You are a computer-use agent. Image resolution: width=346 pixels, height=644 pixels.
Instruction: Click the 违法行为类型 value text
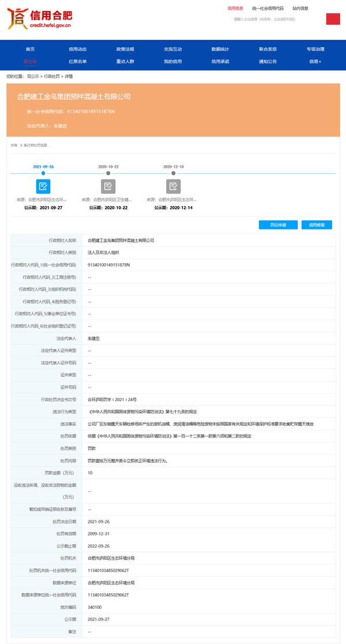(142, 411)
